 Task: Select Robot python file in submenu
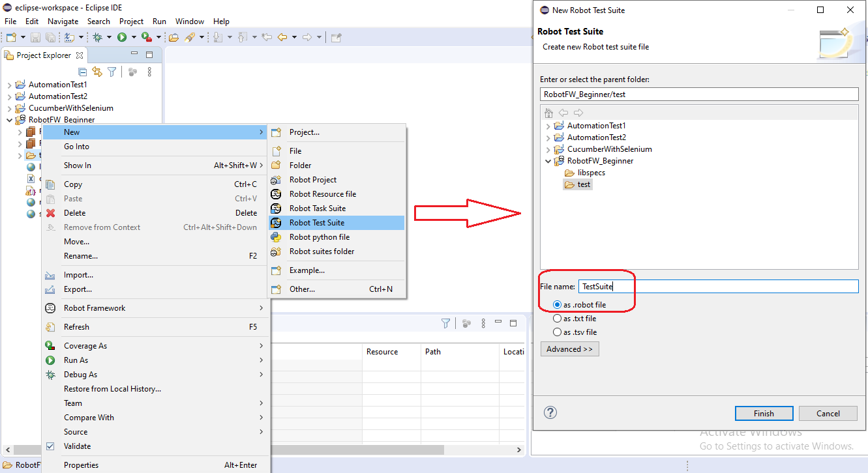coord(337,237)
